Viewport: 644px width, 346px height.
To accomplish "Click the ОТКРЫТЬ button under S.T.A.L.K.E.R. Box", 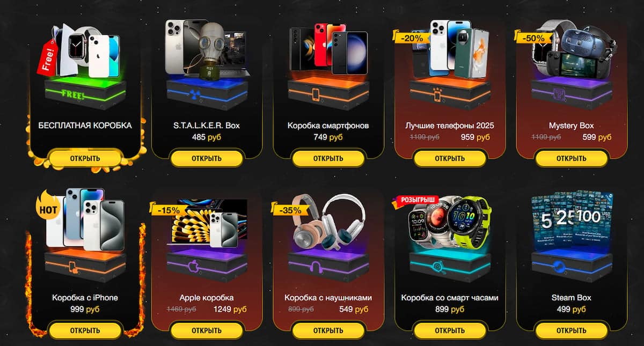I will pos(207,158).
